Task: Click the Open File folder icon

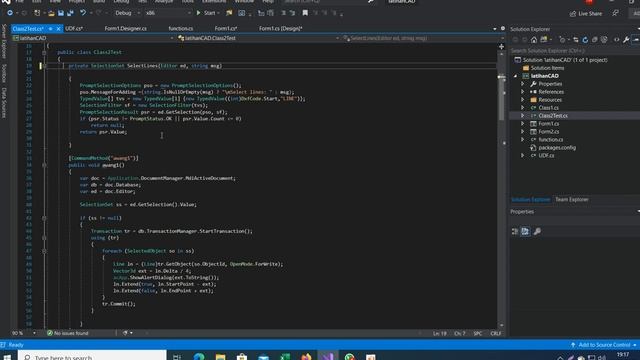Action: (x=51, y=13)
